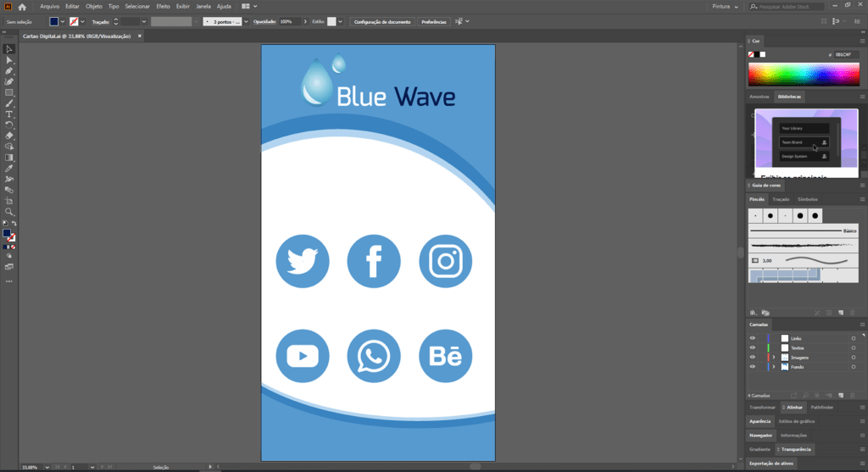This screenshot has width=868, height=472.
Task: Open the Estilo style dropdown
Action: point(340,21)
